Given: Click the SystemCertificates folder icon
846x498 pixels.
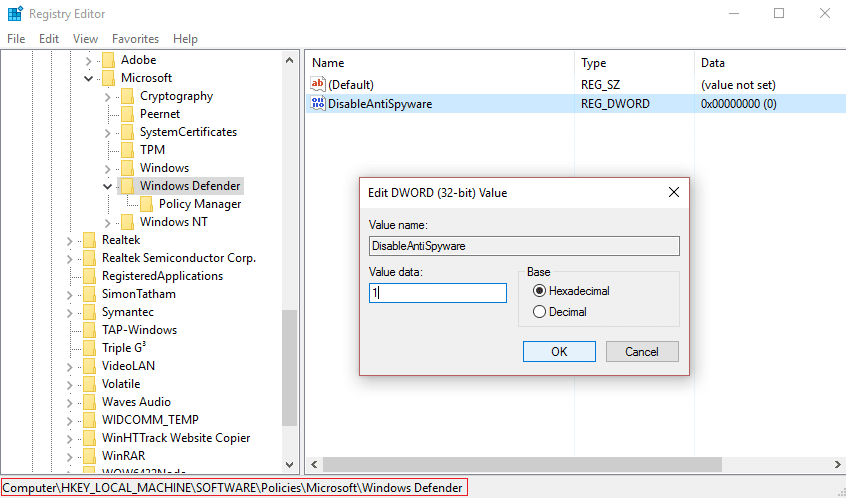Looking at the screenshot, I should 127,132.
